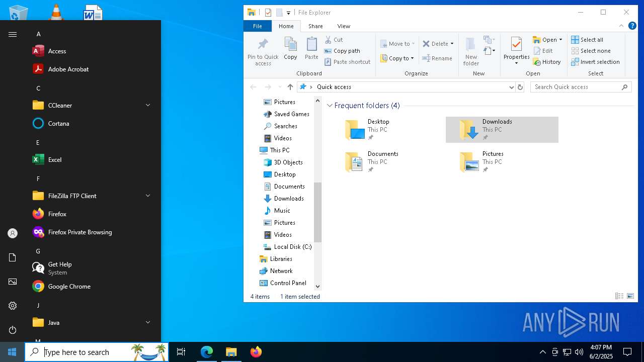Open the File tab
This screenshot has width=644, height=362.
point(257,26)
